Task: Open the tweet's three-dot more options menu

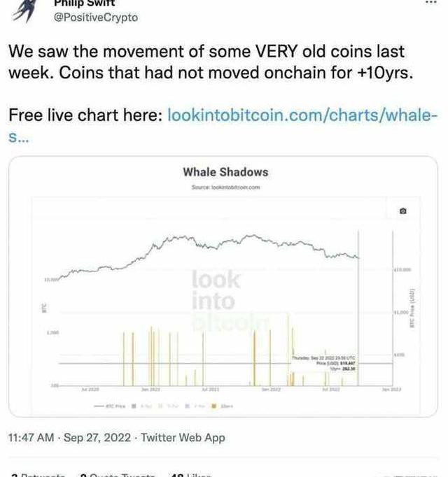Action: [430, 2]
